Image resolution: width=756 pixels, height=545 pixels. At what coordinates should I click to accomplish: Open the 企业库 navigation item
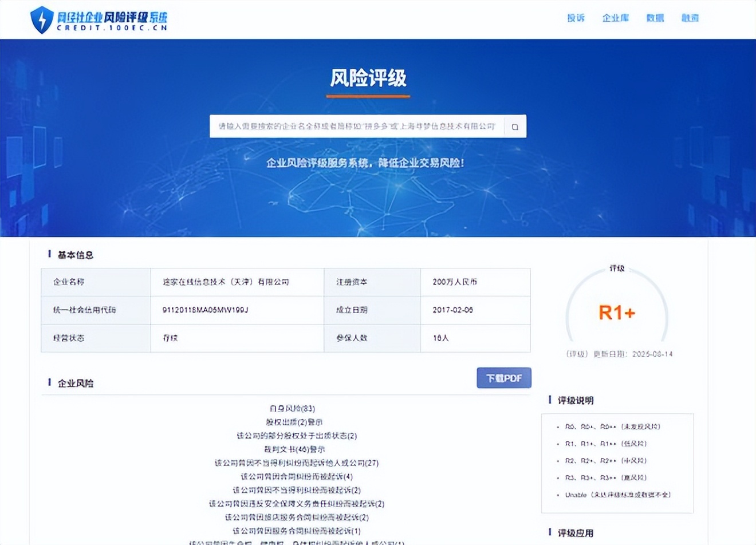coord(615,18)
